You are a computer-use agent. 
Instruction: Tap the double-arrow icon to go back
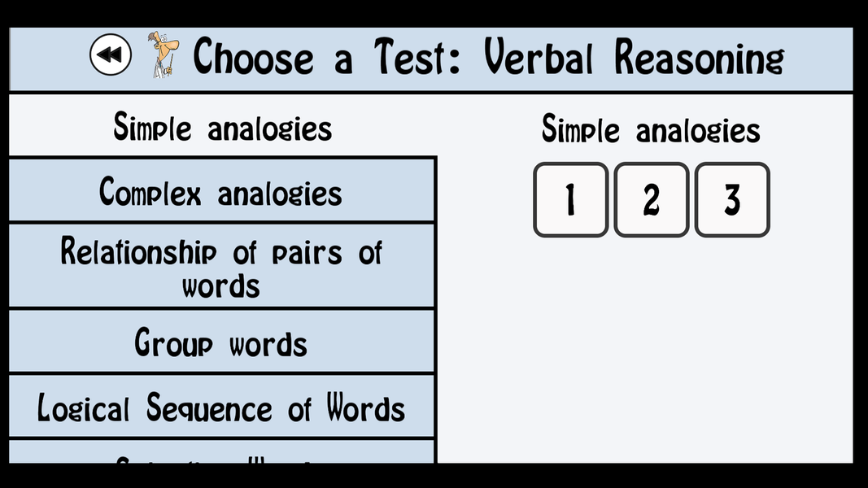[110, 54]
